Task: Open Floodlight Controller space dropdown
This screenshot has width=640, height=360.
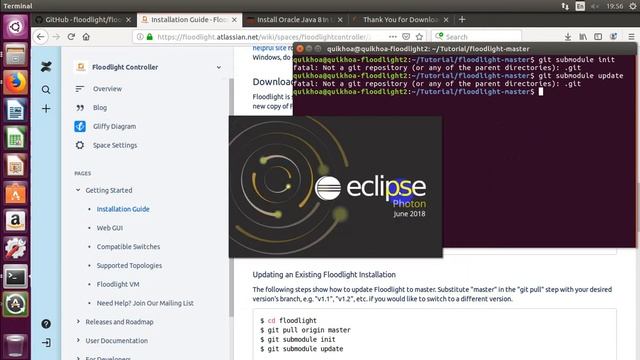Action: pyautogui.click(x=219, y=67)
